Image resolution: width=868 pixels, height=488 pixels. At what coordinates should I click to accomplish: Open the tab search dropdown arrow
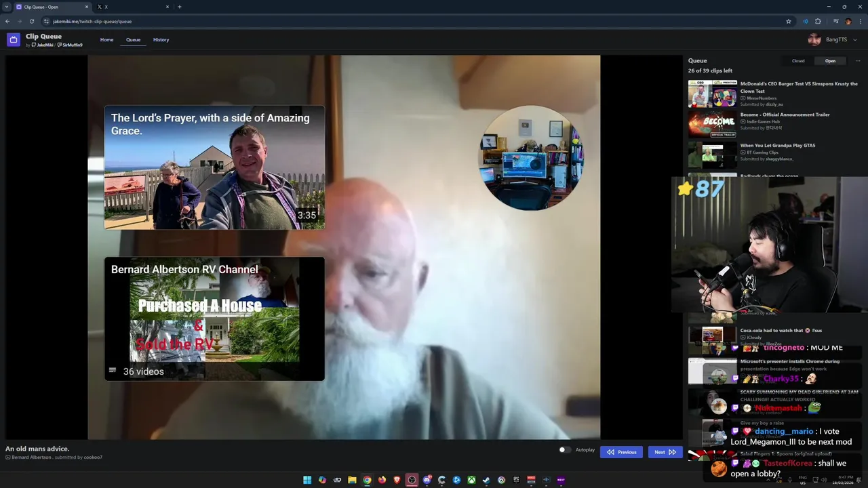tap(7, 7)
